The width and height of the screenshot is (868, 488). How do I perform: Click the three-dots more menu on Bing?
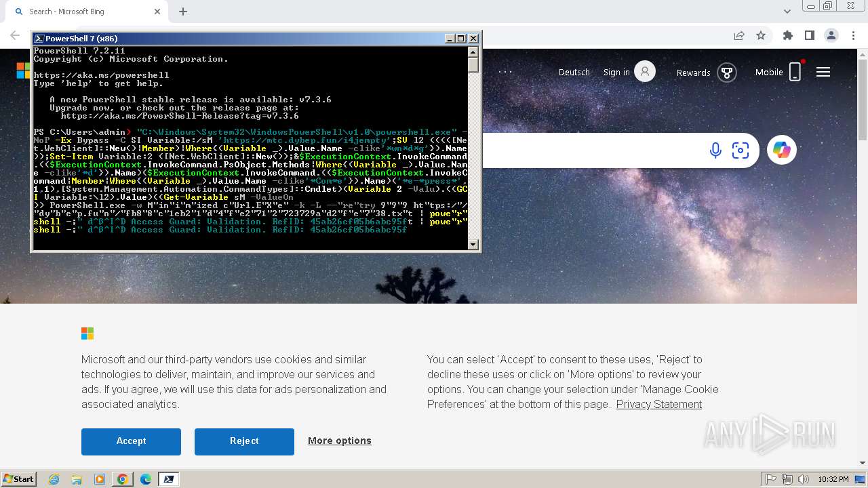tap(506, 72)
